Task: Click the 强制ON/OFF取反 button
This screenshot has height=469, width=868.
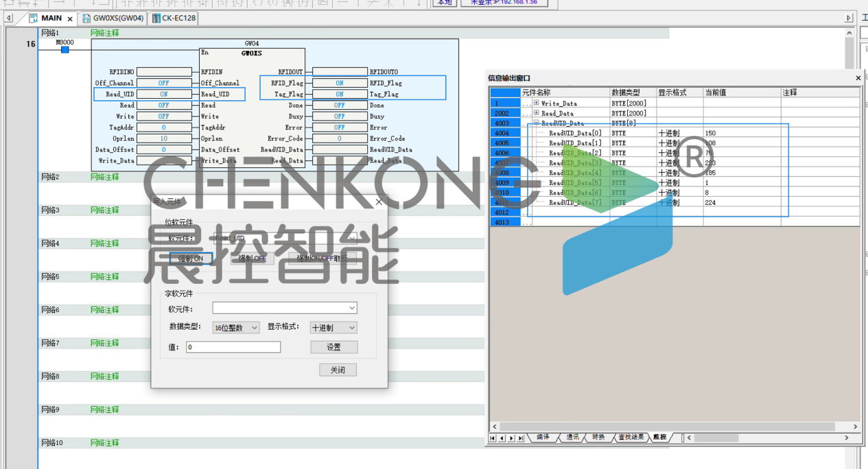Action: coord(322,258)
